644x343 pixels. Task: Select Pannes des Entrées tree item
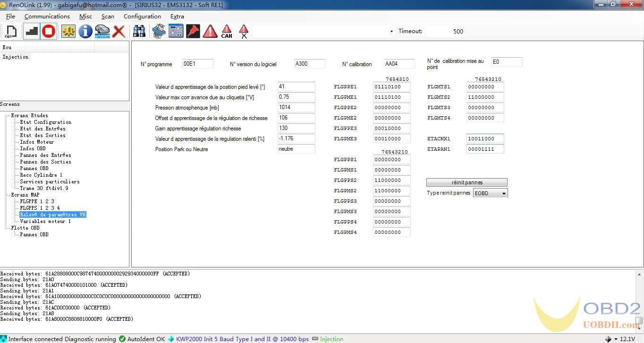point(45,155)
